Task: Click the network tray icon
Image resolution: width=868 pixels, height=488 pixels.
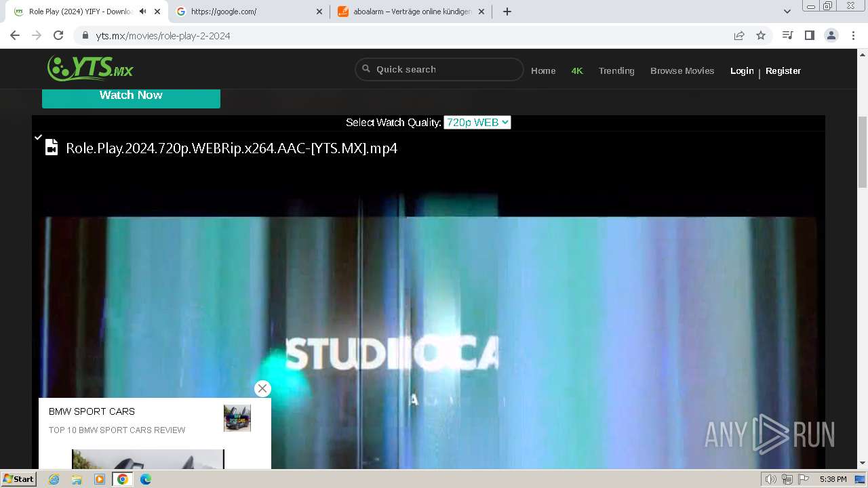Action: (787, 479)
